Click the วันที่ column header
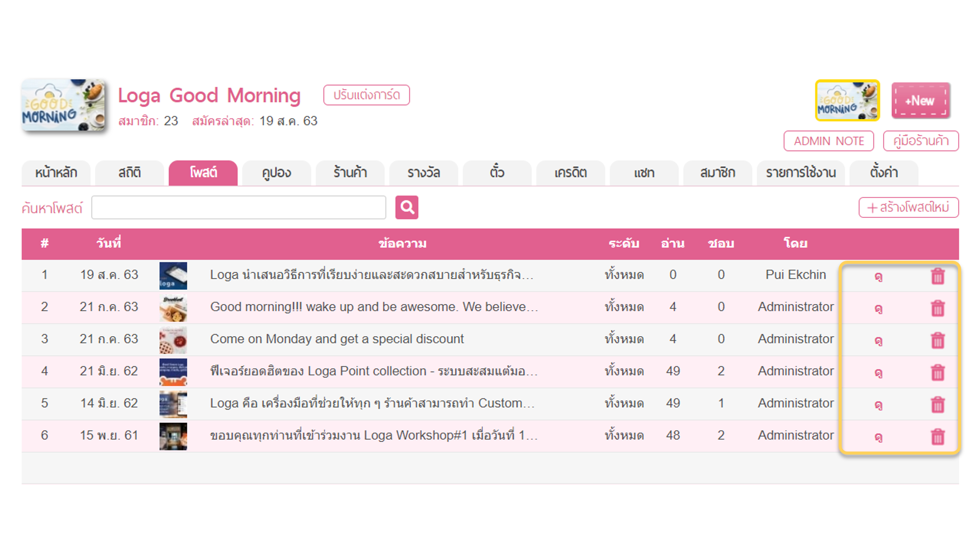 [109, 243]
